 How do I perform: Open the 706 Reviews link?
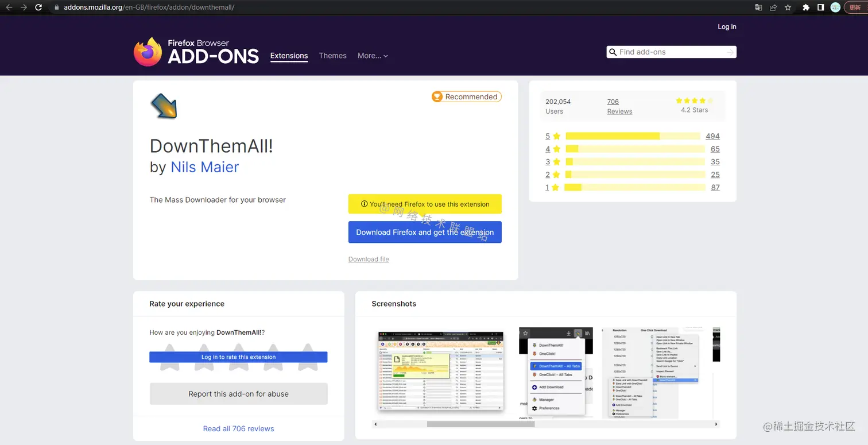click(x=619, y=106)
